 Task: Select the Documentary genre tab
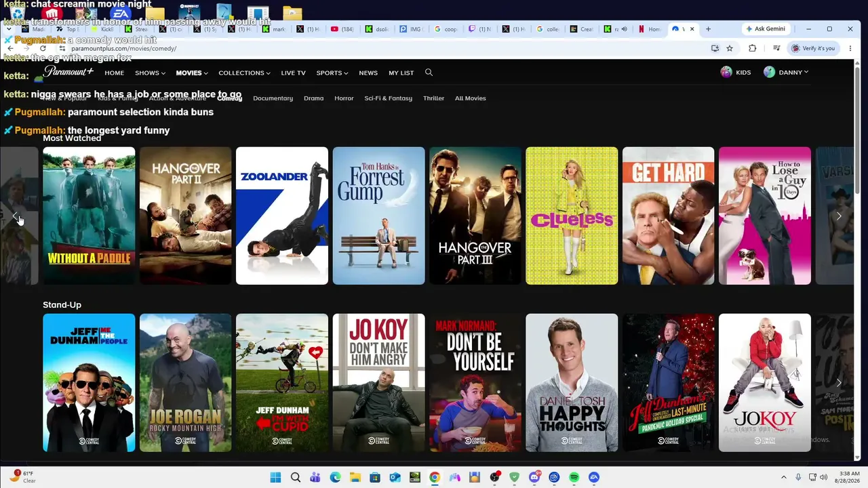click(x=273, y=98)
